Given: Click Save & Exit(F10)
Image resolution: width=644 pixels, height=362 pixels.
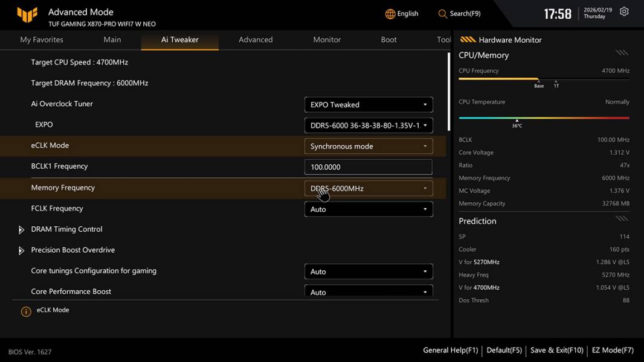Looking at the screenshot, I should click(556, 350).
